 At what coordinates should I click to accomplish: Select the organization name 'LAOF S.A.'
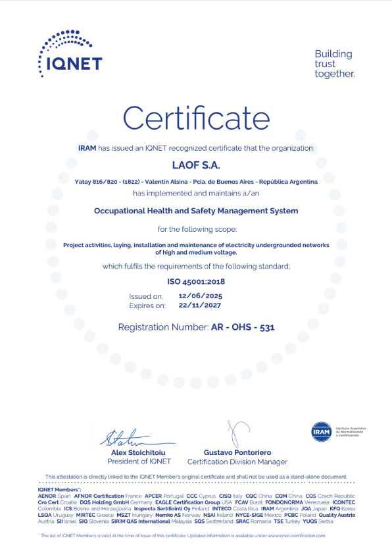[196, 165]
